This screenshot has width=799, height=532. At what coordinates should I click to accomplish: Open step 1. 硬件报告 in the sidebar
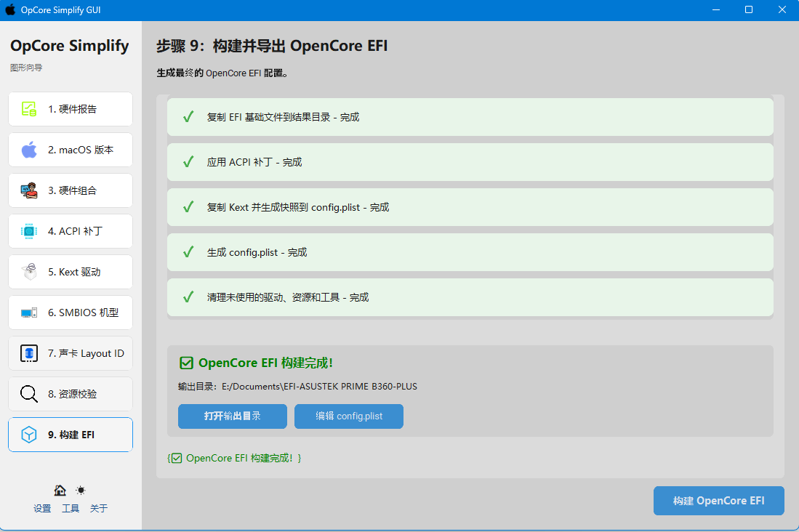(71, 109)
